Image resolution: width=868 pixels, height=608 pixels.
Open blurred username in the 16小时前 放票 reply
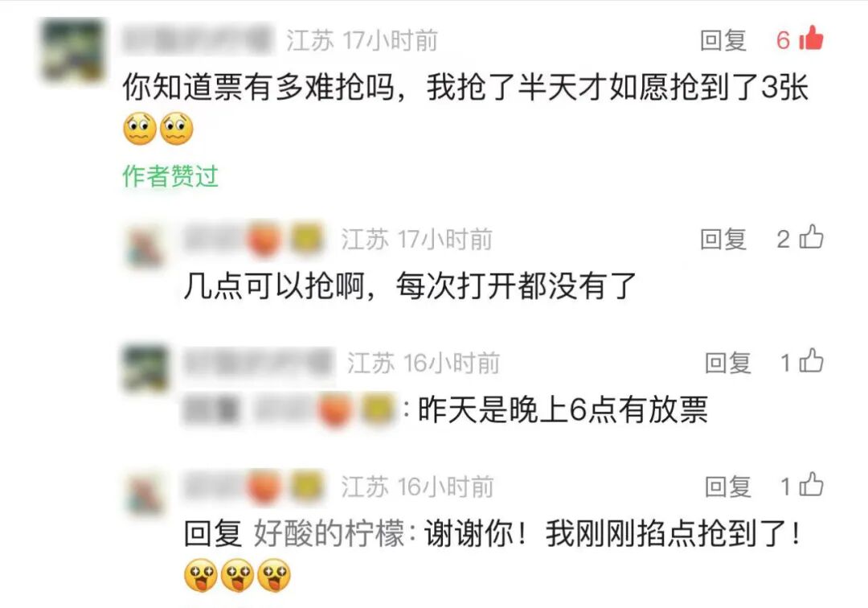click(x=259, y=363)
